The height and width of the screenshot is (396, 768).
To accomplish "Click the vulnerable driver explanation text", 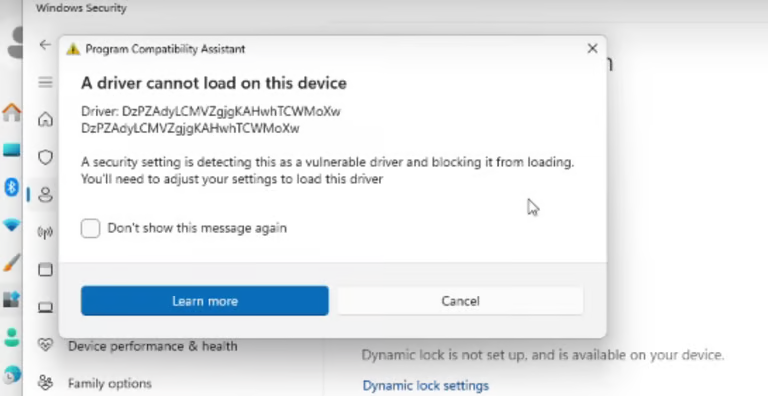I will point(327,171).
